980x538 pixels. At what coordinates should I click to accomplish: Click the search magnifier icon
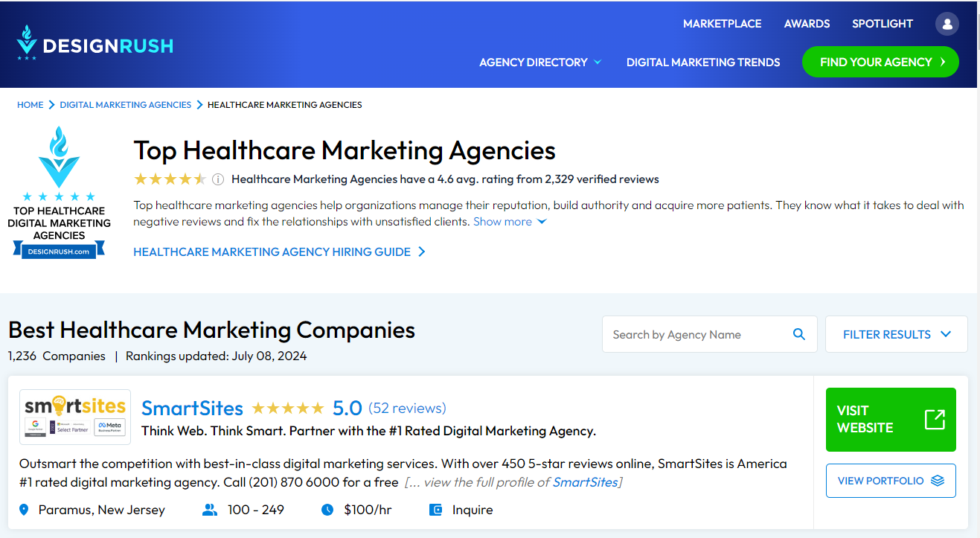[799, 335]
